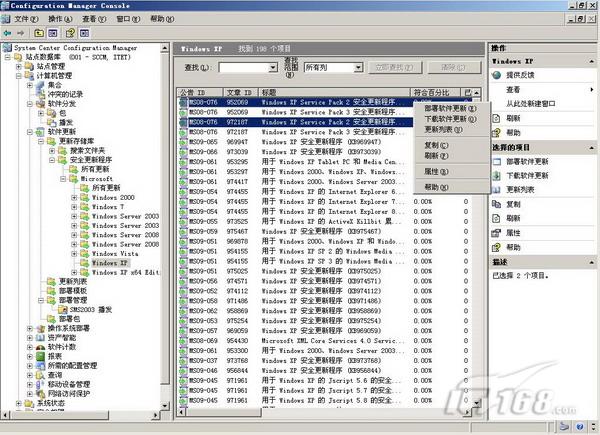Viewport: 600px width, 435px height.
Task: Collapse the 计算机管理 tree node
Action: (x=18, y=76)
